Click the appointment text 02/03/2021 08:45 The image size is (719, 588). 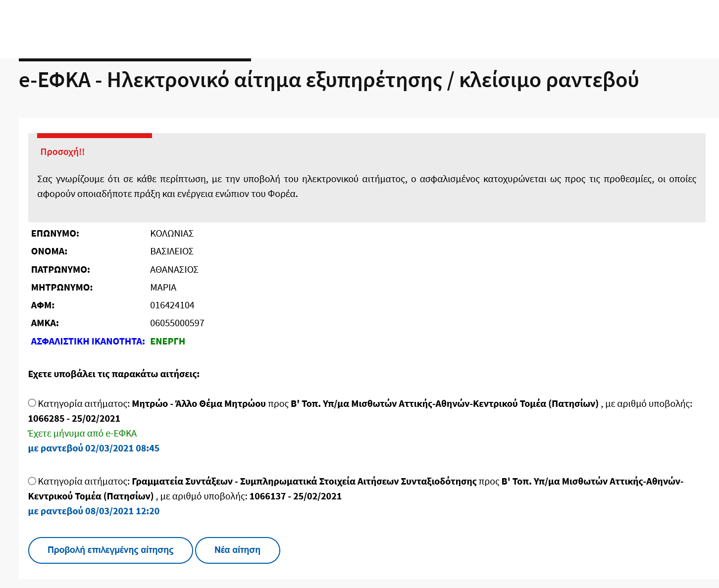tap(94, 448)
